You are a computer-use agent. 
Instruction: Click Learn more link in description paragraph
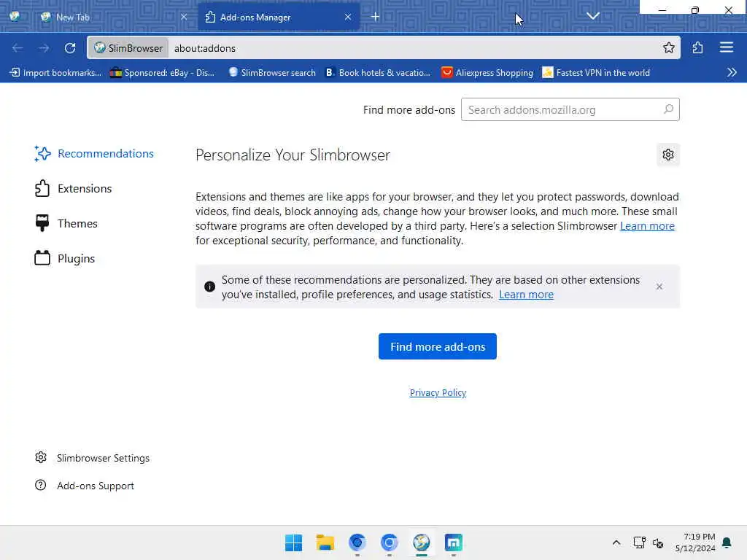tap(647, 226)
